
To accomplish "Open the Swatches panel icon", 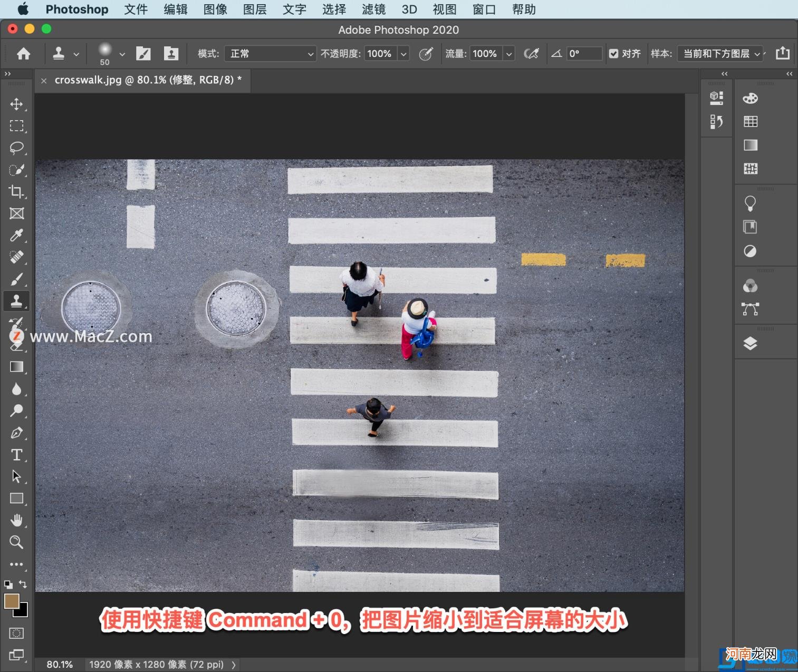I will point(750,122).
